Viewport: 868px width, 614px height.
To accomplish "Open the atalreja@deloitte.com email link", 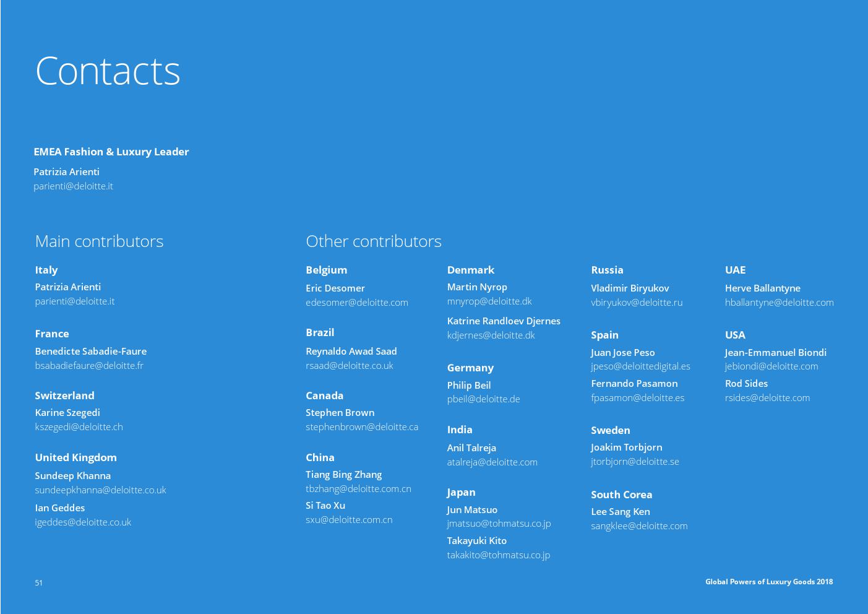I will pyautogui.click(x=492, y=462).
